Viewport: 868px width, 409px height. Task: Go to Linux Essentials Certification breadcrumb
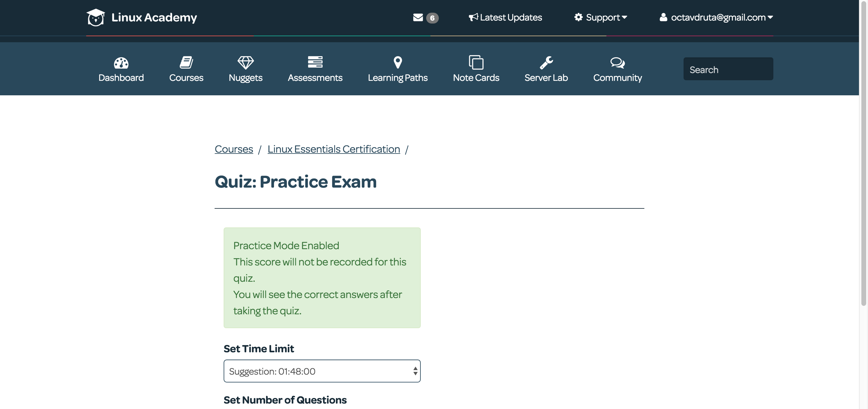[x=334, y=149]
